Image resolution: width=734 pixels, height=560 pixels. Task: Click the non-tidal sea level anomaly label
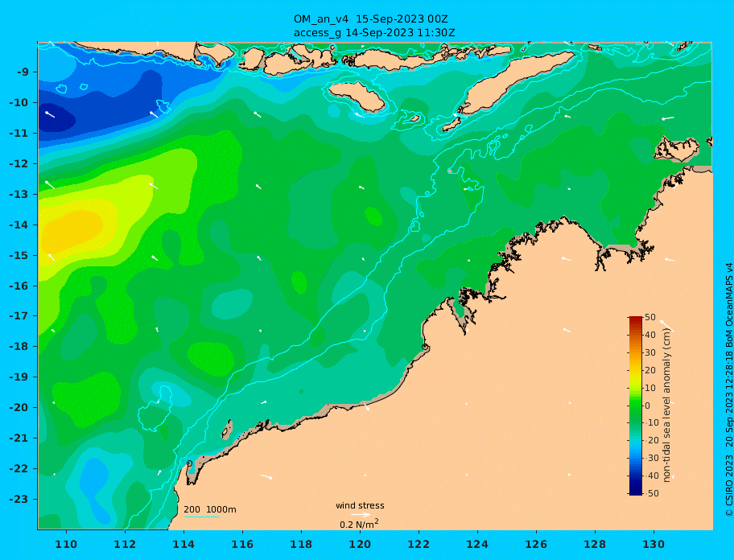666,406
